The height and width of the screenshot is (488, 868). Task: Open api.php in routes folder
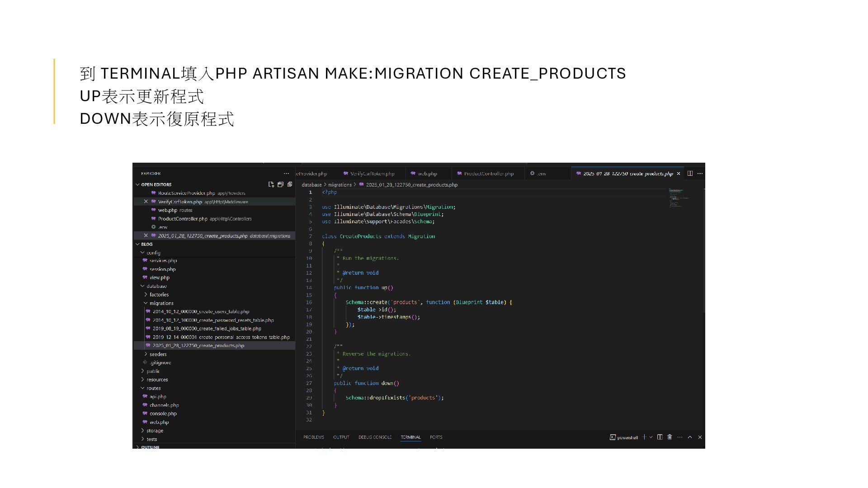click(215, 397)
